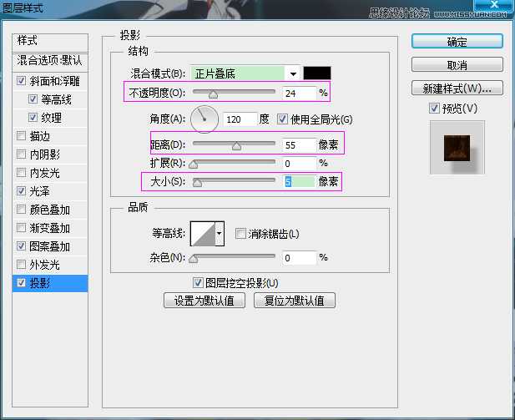Focus the 大小 size value field
The height and width of the screenshot is (420, 515).
299,181
